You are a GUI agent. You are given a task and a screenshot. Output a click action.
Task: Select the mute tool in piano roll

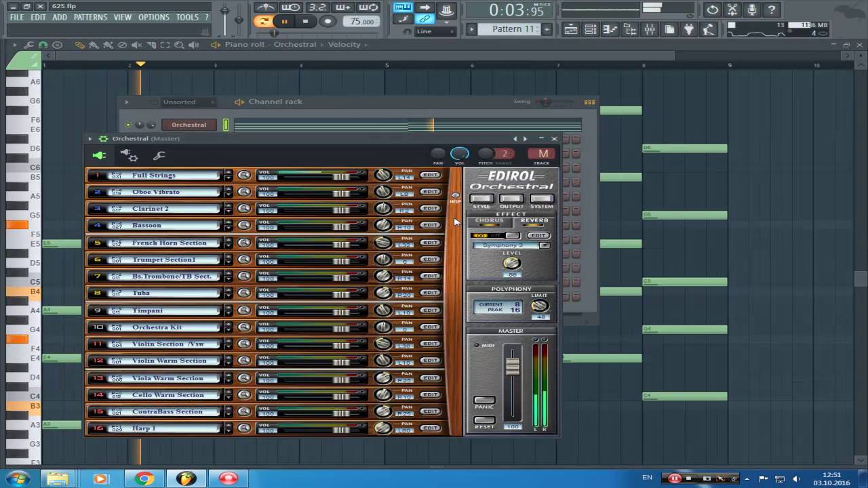tap(136, 45)
